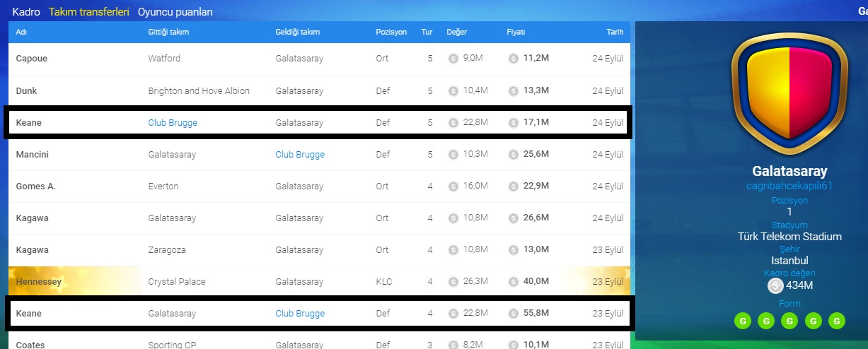Select player name Gomes A.
Viewport: 868px width, 349px height.
[35, 187]
